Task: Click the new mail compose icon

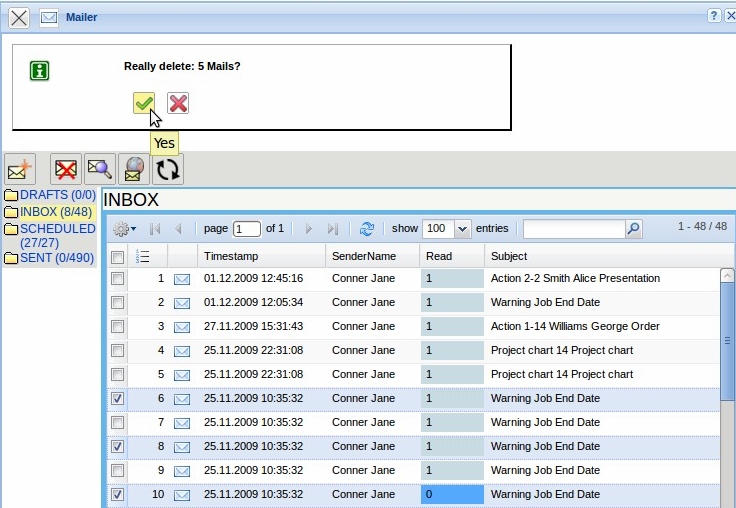Action: pos(20,169)
